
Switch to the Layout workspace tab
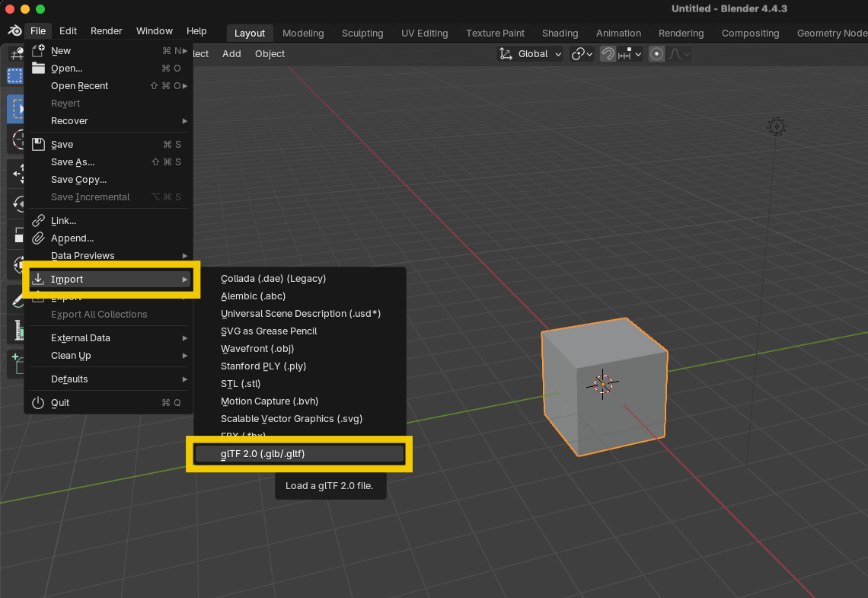250,34
